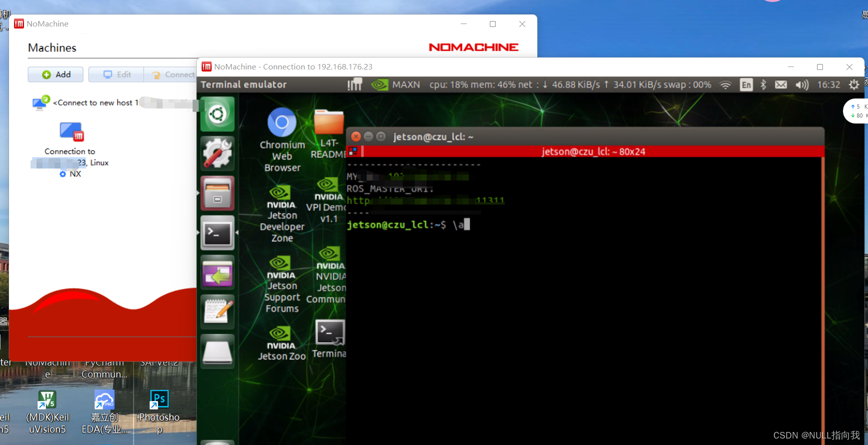Open System Settings wrench-gear launcher icon
Image resolution: width=868 pixels, height=445 pixels.
[x=218, y=153]
